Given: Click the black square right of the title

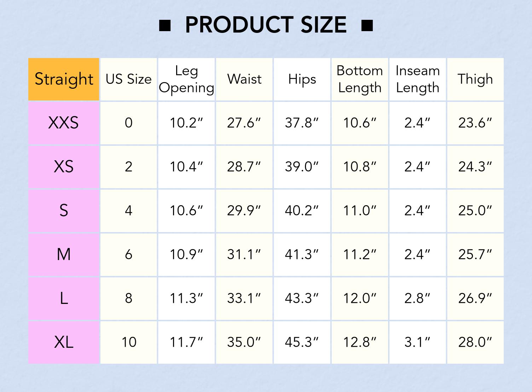Looking at the screenshot, I should coord(367,26).
